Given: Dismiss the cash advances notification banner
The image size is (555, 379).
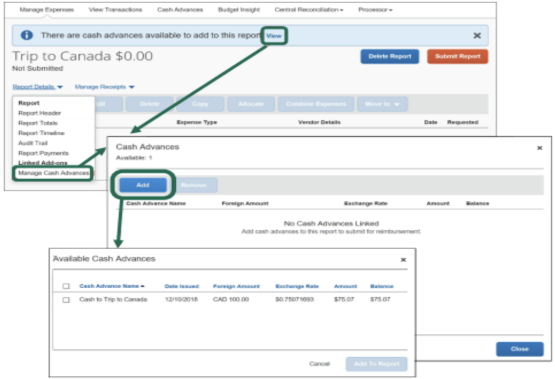Looking at the screenshot, I should pyautogui.click(x=477, y=35).
